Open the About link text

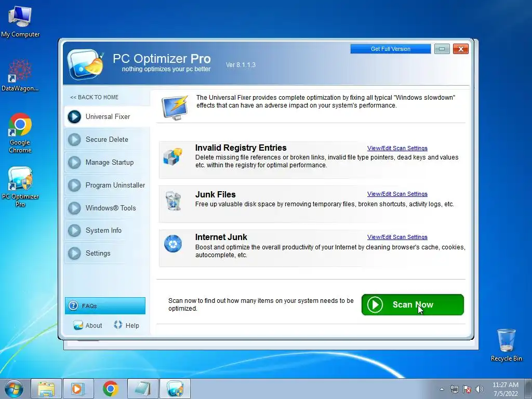pyautogui.click(x=94, y=325)
